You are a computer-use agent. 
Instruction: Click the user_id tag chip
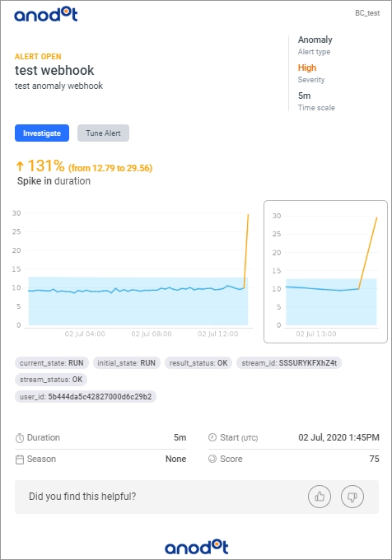86,396
